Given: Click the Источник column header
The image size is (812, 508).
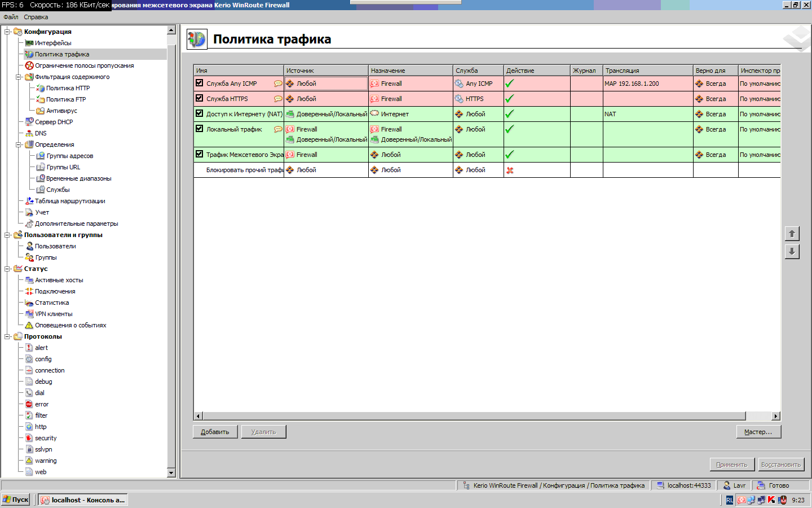Looking at the screenshot, I should tap(326, 71).
